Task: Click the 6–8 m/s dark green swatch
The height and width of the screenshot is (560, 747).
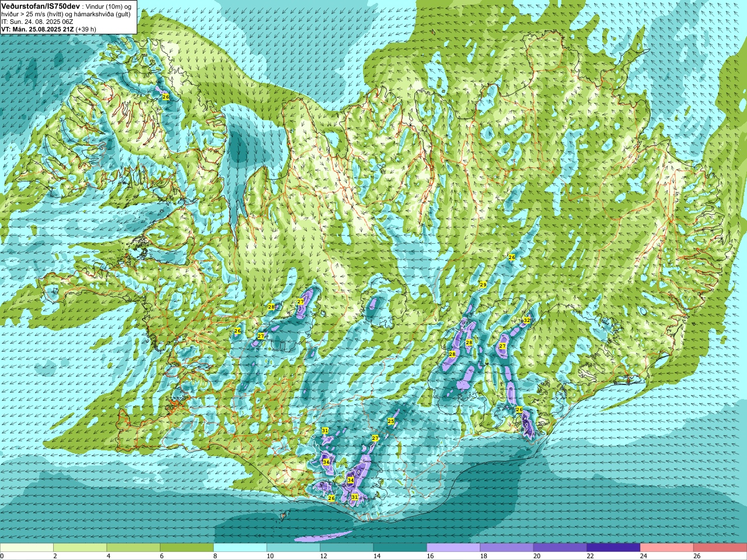Action: 187,548
